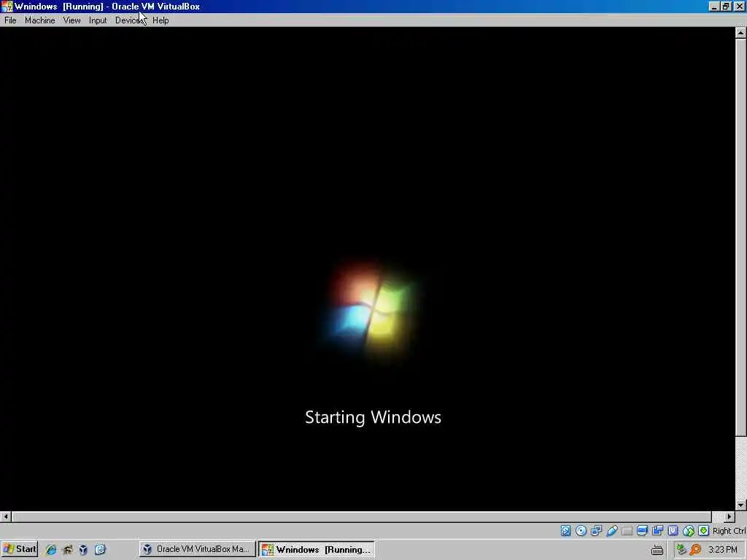
Task: Open the Help menu
Action: click(x=160, y=20)
